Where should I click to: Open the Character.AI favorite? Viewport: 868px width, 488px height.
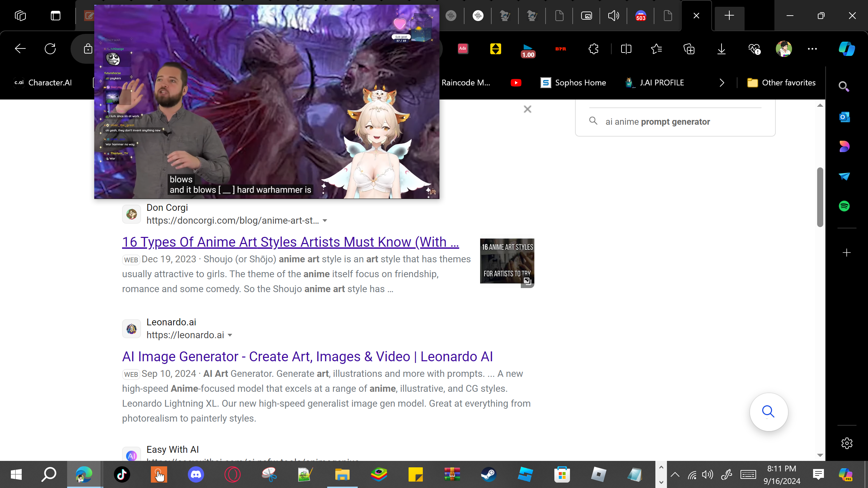click(x=43, y=83)
